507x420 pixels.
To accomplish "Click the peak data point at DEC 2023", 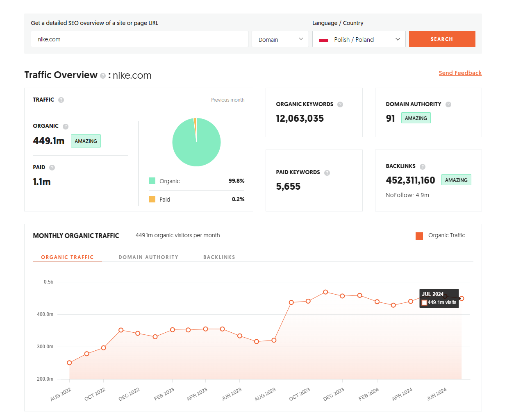I will pyautogui.click(x=325, y=292).
